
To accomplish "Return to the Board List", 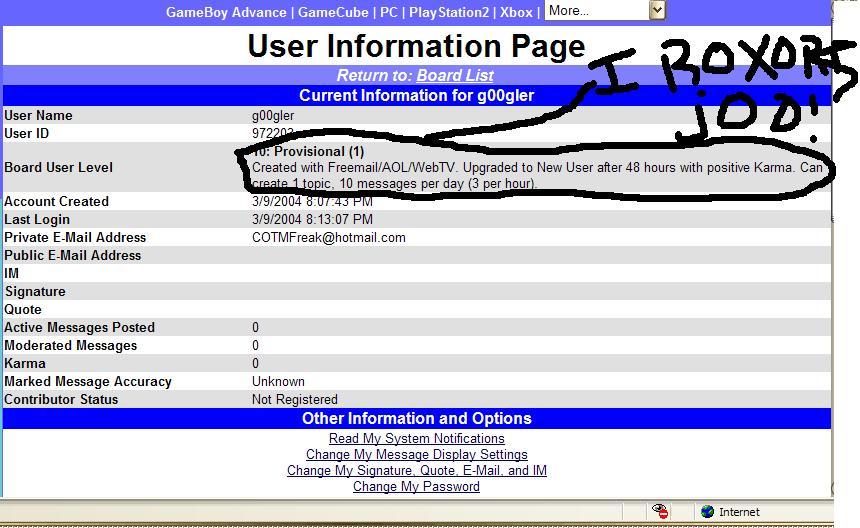I will coord(455,75).
